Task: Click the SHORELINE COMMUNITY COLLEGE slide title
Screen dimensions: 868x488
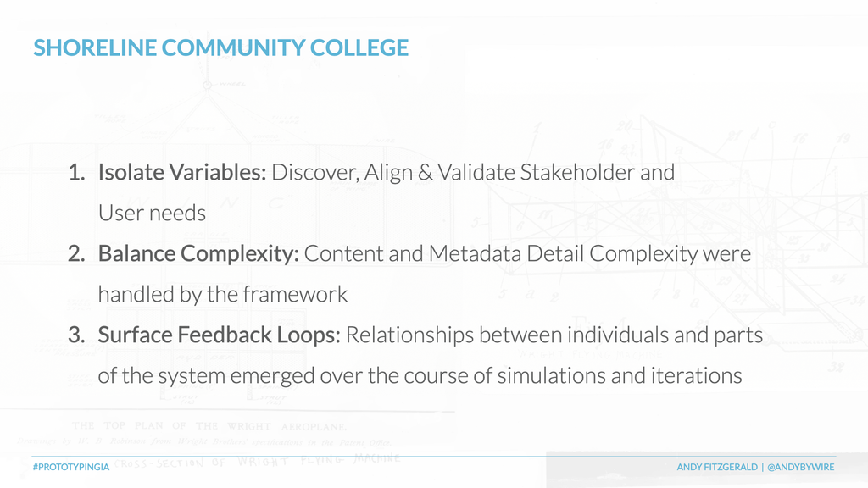Action: click(221, 47)
